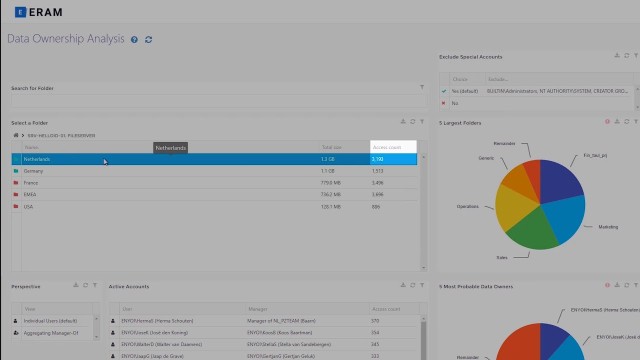Viewport: 640px width, 360px height.
Task: Download 5 Most Probable Data Owners chart
Action: click(x=617, y=285)
